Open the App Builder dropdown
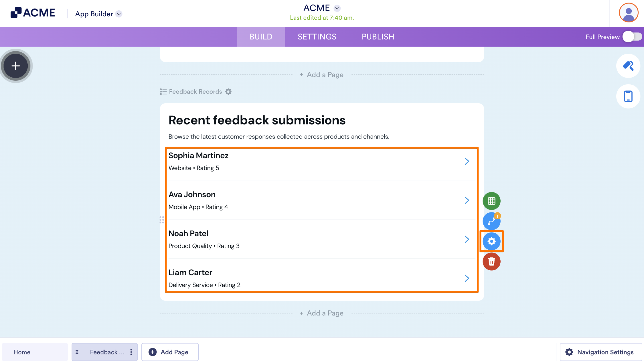Viewport: 644px width, 363px height. (x=99, y=14)
